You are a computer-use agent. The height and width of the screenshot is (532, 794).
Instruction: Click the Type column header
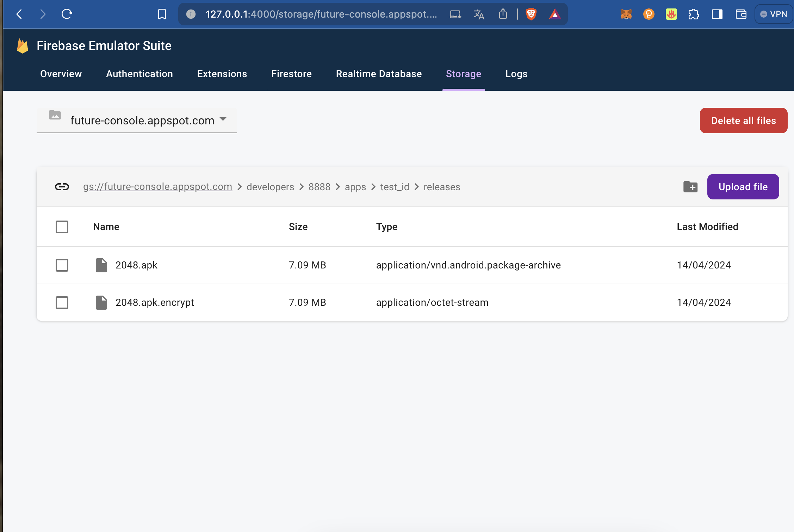pos(387,227)
